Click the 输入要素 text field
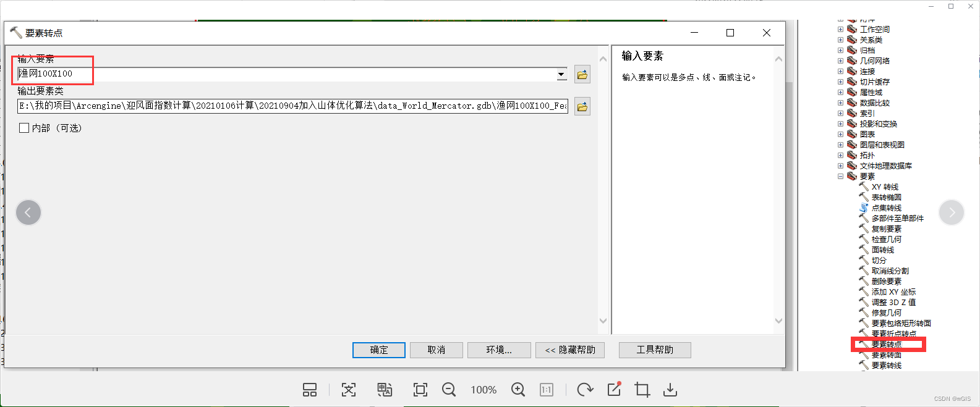The height and width of the screenshot is (407, 980). pyautogui.click(x=286, y=74)
